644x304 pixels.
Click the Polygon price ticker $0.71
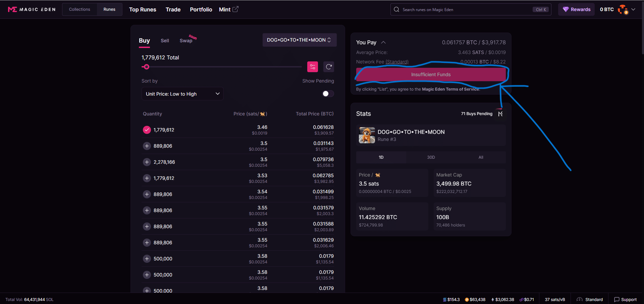pyautogui.click(x=527, y=299)
